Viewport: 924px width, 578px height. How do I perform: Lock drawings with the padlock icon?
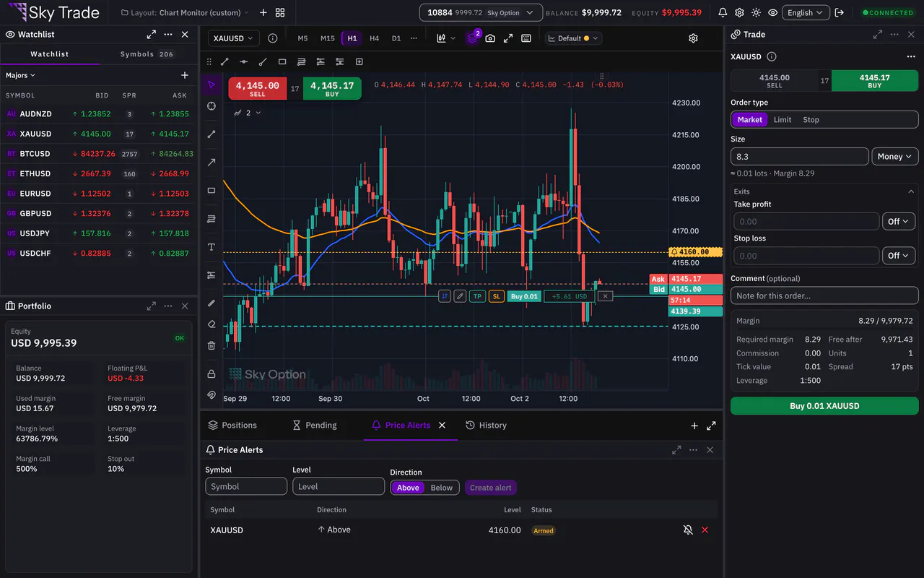pyautogui.click(x=212, y=374)
